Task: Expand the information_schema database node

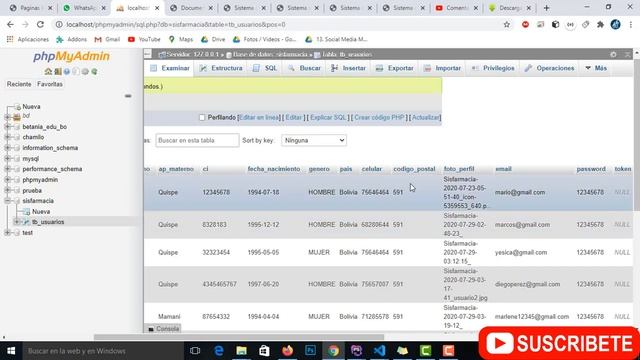Action: tap(7, 148)
